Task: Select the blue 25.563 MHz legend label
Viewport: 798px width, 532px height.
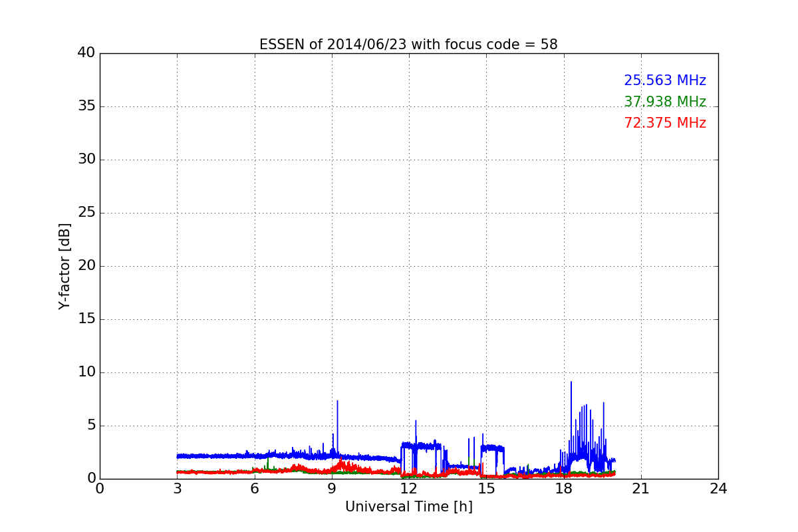Action: click(x=665, y=80)
